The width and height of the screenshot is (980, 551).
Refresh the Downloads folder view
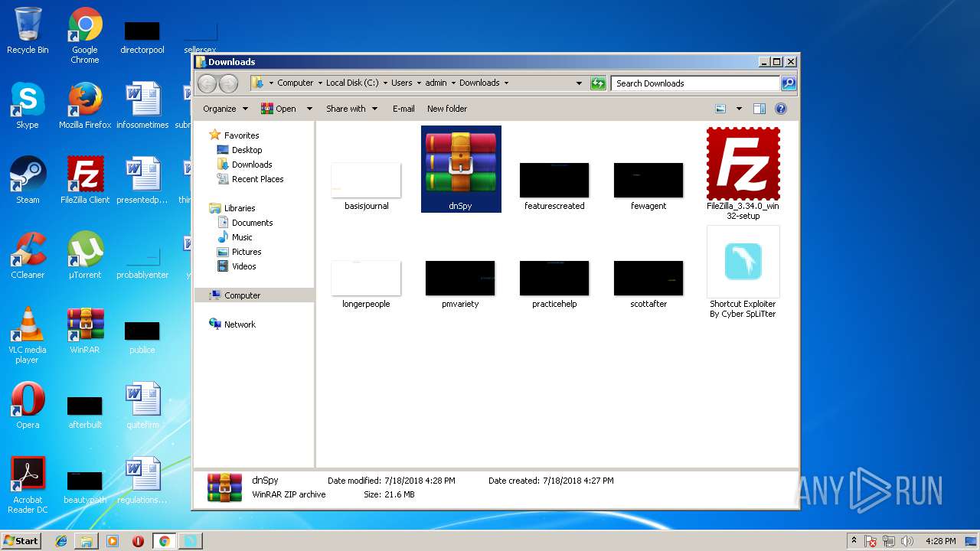[598, 83]
